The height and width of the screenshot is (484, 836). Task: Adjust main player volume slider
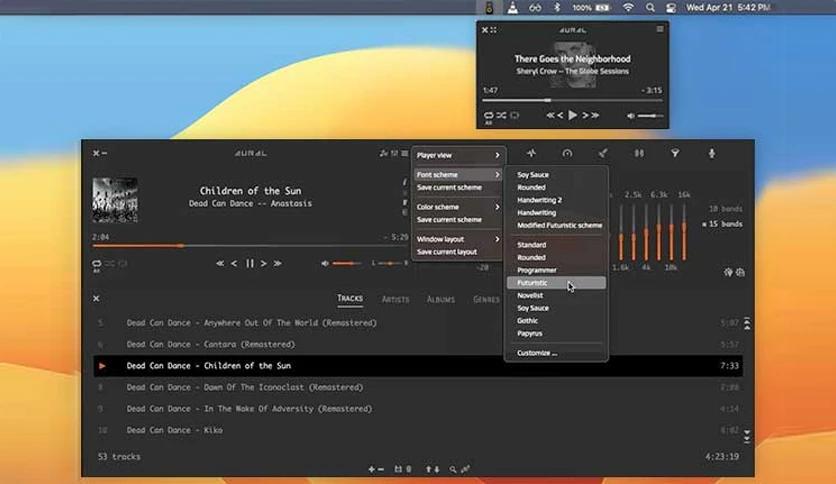[347, 263]
